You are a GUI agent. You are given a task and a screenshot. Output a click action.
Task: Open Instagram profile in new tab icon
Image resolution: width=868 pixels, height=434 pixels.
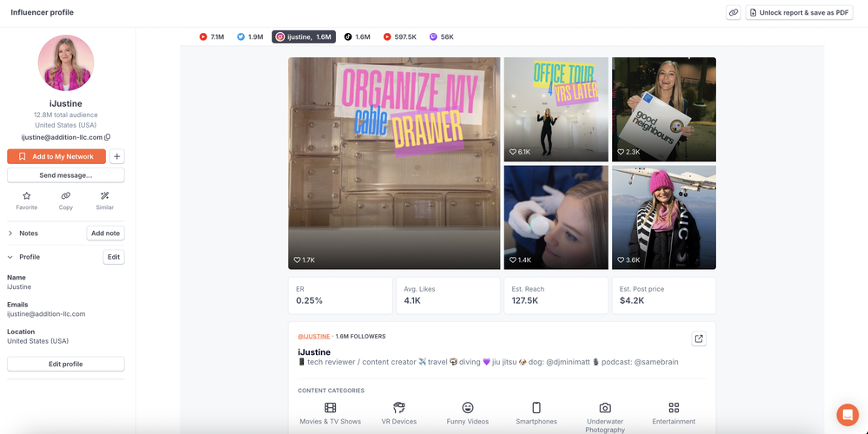coord(699,339)
